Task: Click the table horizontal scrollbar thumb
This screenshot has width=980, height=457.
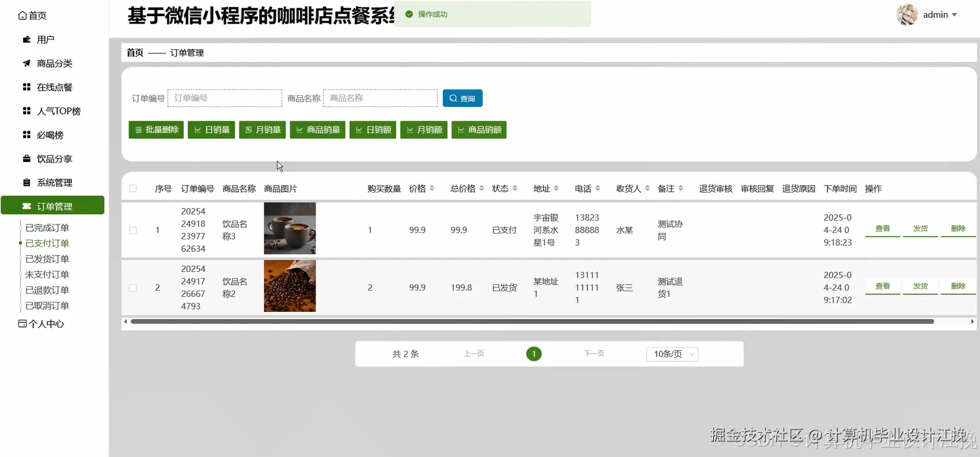Action: pyautogui.click(x=532, y=321)
